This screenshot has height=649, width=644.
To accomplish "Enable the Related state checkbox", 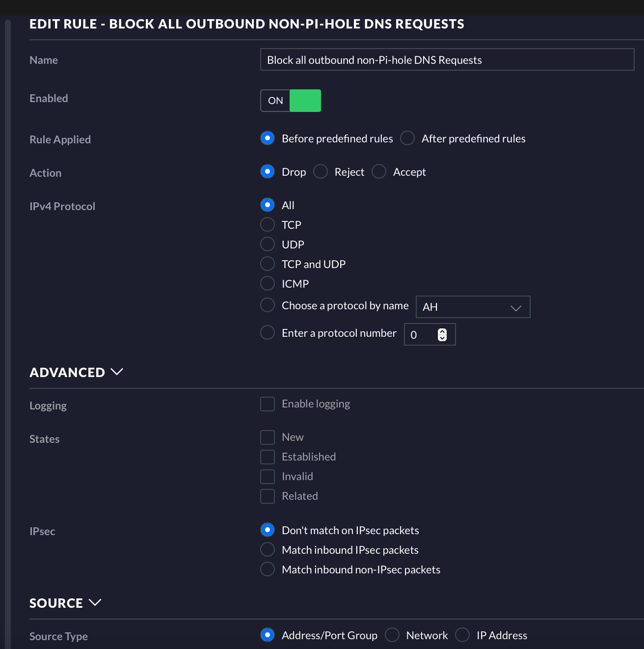I will pyautogui.click(x=268, y=496).
